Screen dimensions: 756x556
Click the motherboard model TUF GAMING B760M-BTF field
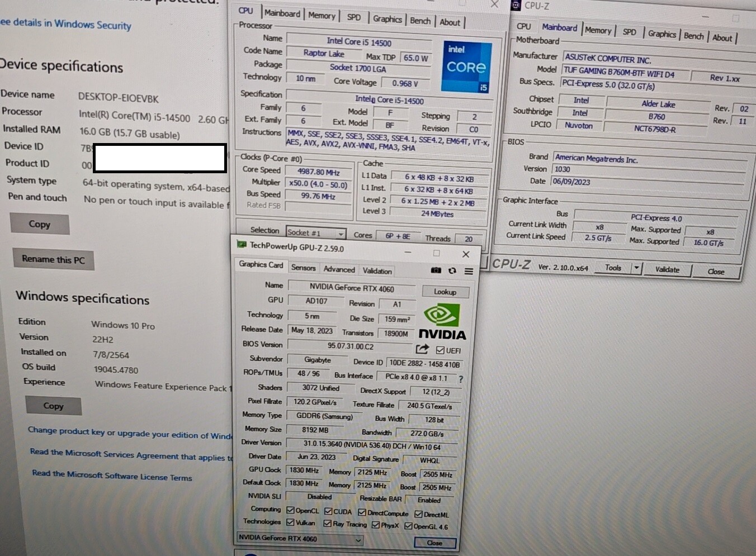[x=626, y=72]
